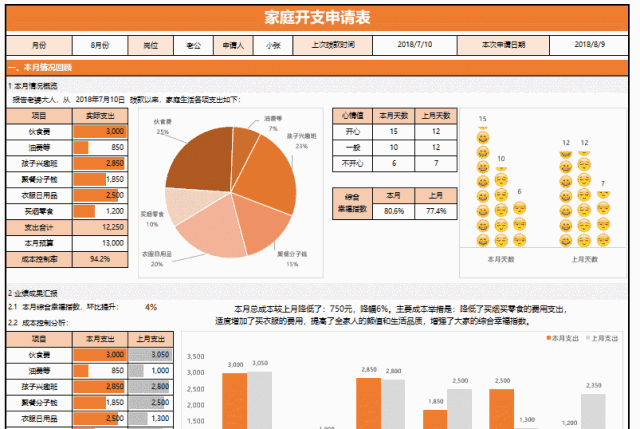Screen dimensions: 640x429
Task: Select the title cell 家庭开支申请表
Action: [317, 18]
